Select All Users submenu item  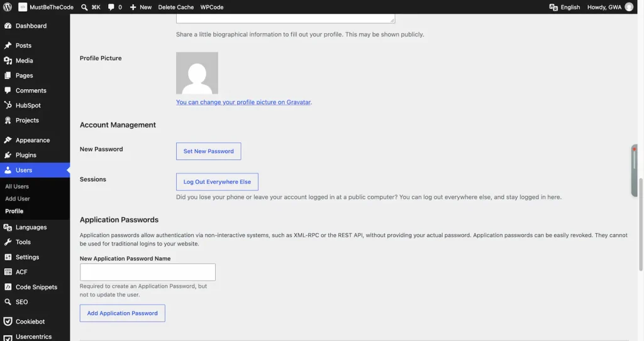tap(17, 187)
